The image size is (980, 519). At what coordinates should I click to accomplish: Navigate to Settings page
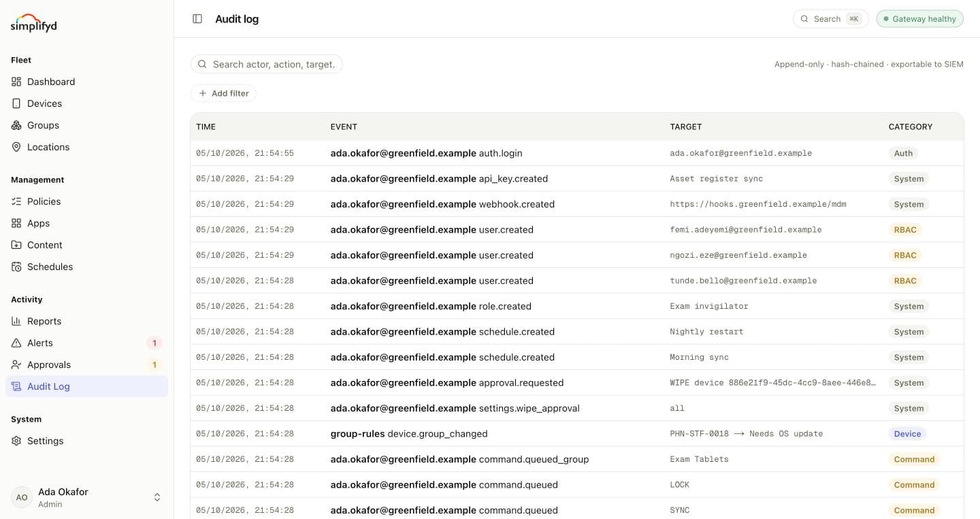coord(86,441)
